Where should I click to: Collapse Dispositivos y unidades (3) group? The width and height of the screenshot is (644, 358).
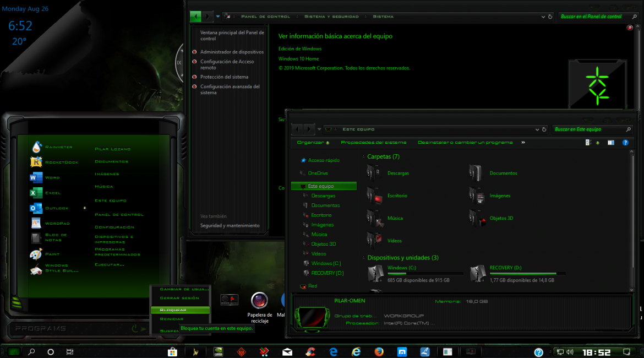pos(363,258)
